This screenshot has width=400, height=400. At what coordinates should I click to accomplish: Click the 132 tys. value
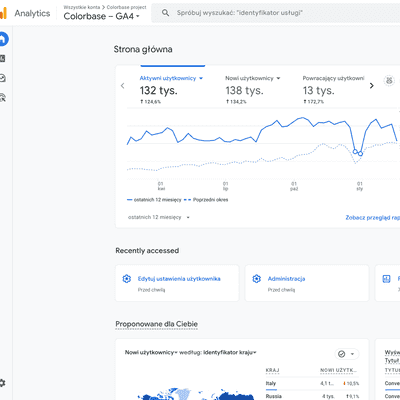158,90
